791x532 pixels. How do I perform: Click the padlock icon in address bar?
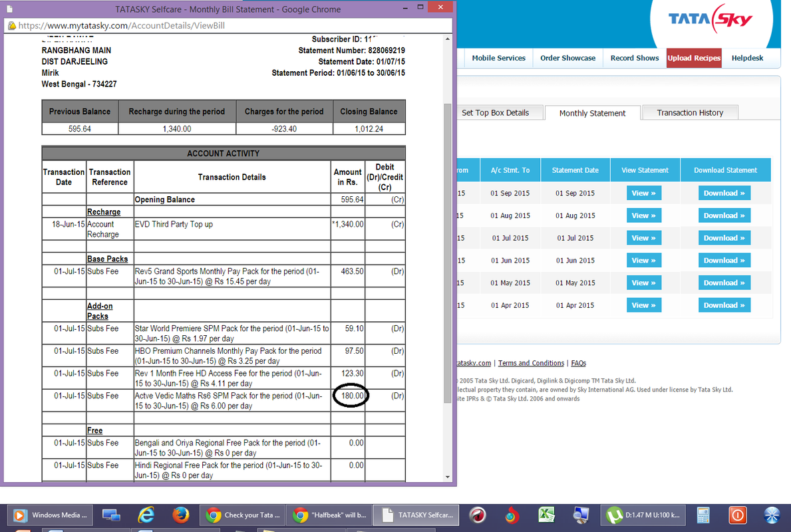[x=11, y=25]
